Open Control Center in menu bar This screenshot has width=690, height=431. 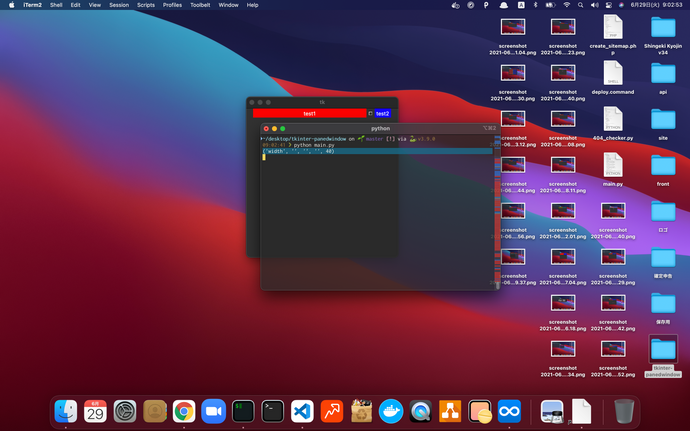tap(609, 5)
